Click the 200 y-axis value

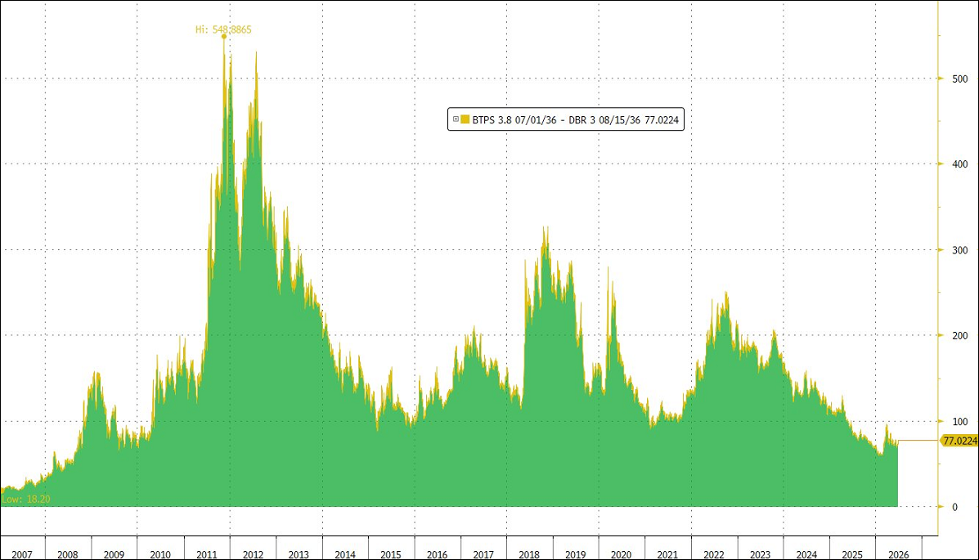959,336
